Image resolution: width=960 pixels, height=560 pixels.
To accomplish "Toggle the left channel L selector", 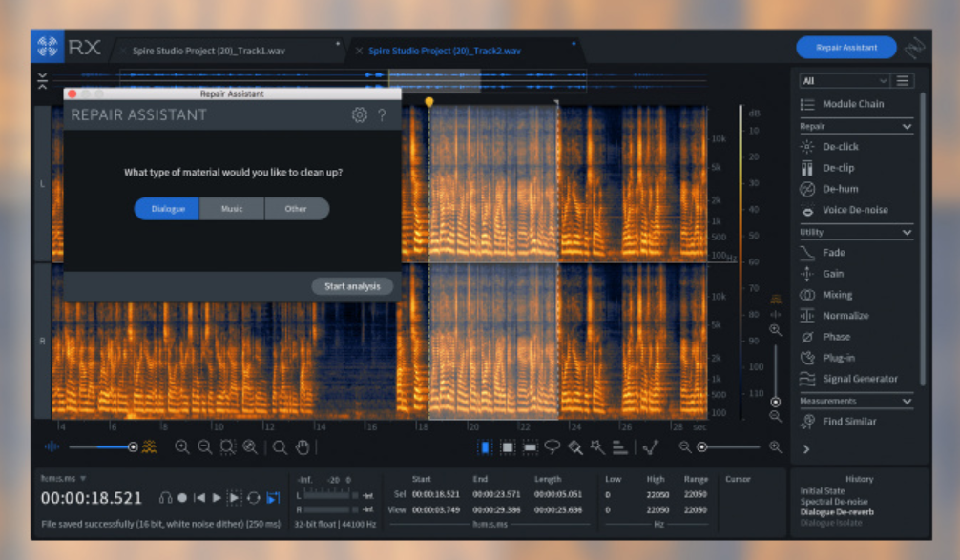I will [x=42, y=183].
